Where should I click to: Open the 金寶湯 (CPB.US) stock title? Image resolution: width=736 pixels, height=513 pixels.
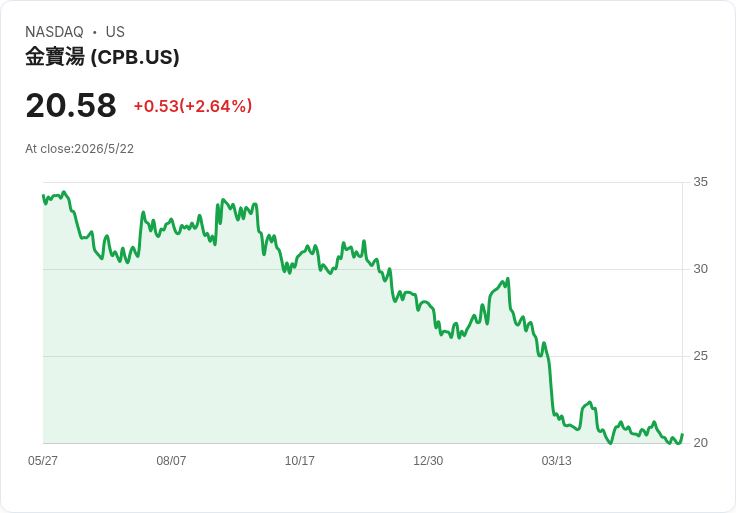(102, 57)
